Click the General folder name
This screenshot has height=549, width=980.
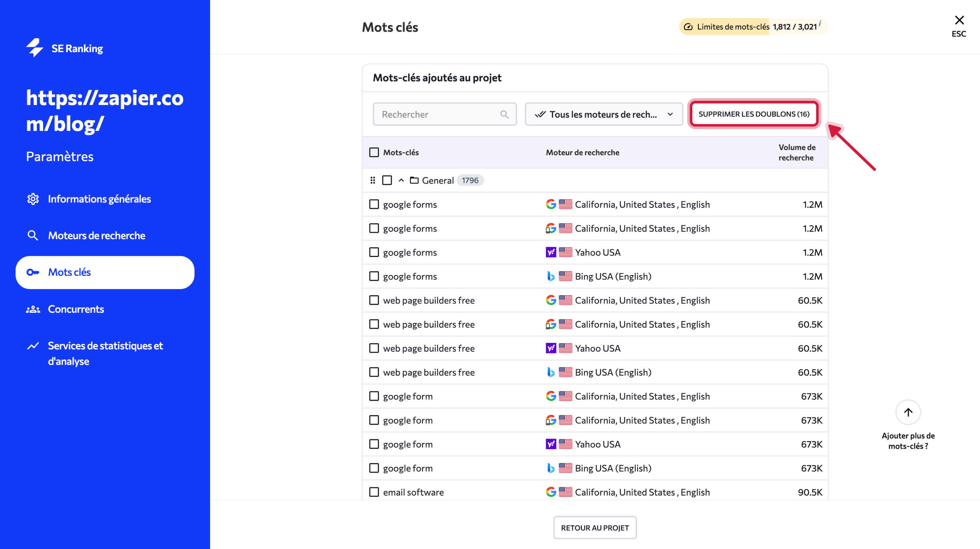coord(437,180)
